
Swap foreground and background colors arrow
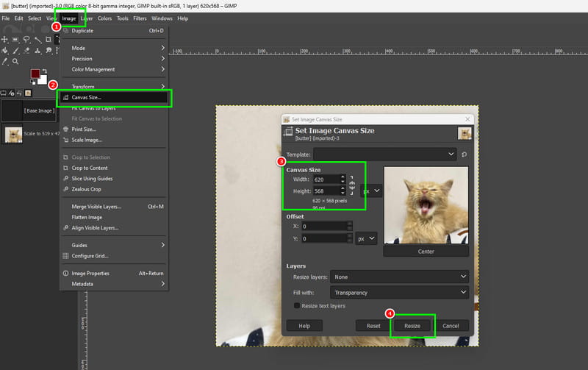45,71
